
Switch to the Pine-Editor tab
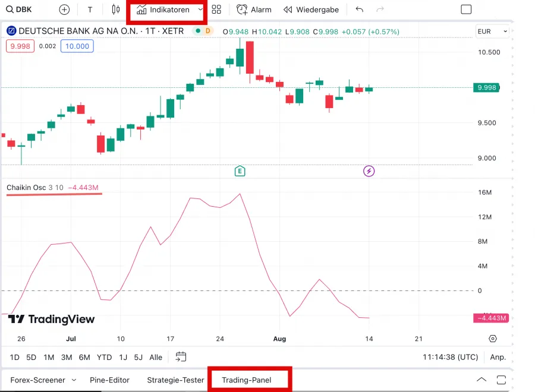tap(109, 380)
